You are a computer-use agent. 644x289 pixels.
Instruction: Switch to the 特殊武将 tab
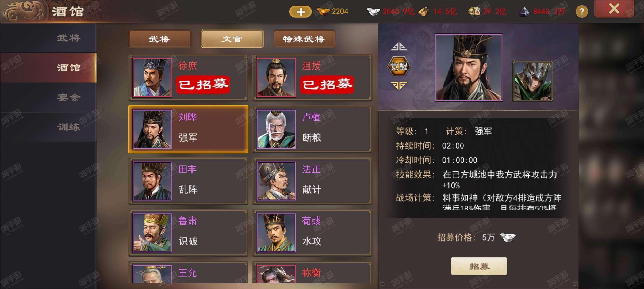coord(304,39)
